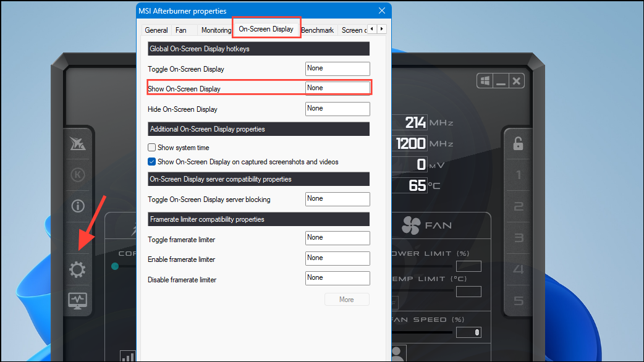This screenshot has width=644, height=362.
Task: Switch to the General tab
Action: 156,30
